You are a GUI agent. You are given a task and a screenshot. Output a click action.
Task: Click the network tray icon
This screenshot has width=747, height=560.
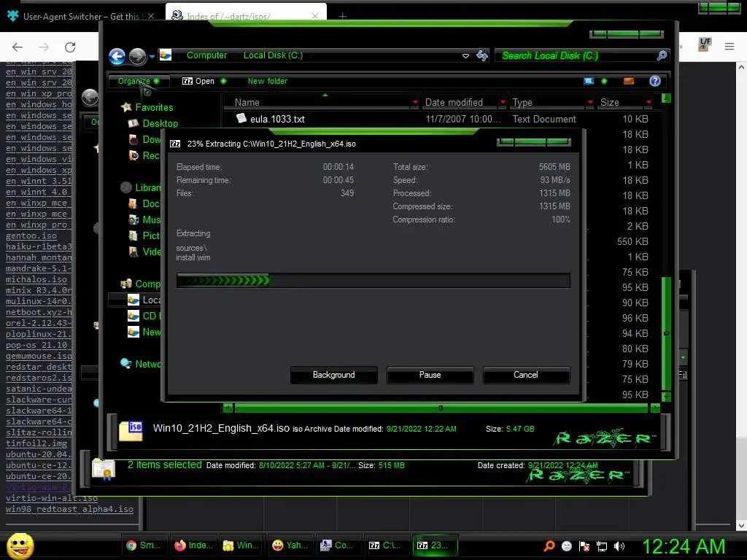602,546
